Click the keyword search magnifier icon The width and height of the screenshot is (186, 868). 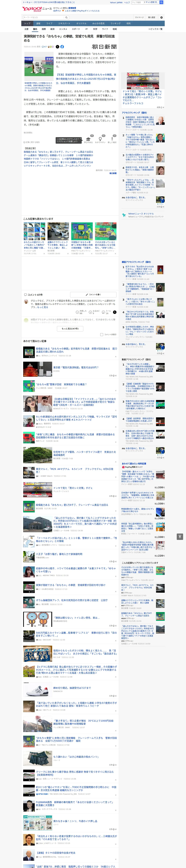tap(66, 18)
